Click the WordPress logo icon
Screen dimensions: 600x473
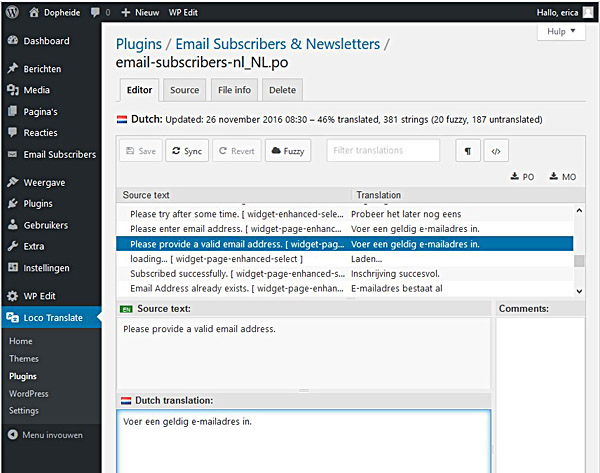[x=12, y=12]
